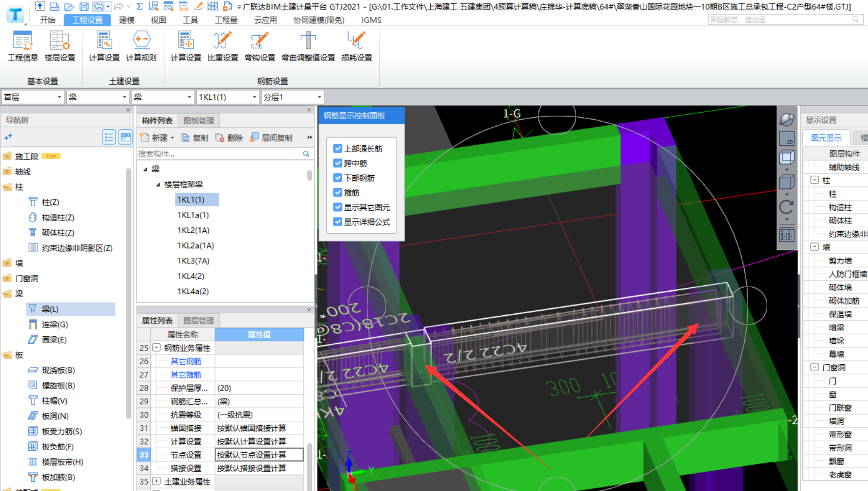
Task: Click the search magnifier in component search box
Action: [x=306, y=153]
